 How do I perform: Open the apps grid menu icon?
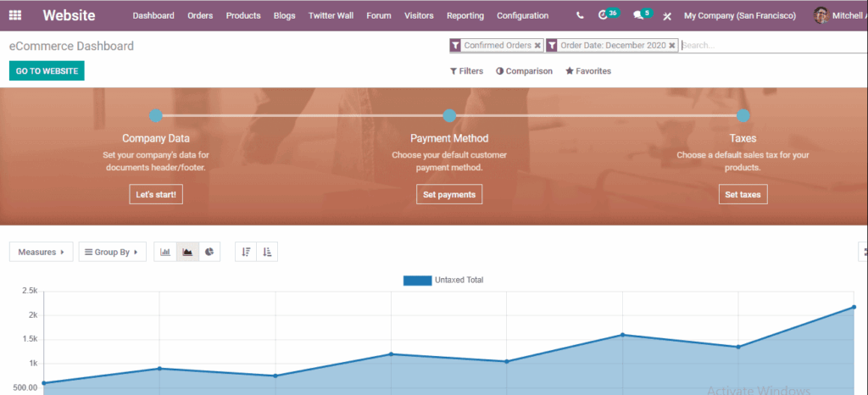point(15,15)
